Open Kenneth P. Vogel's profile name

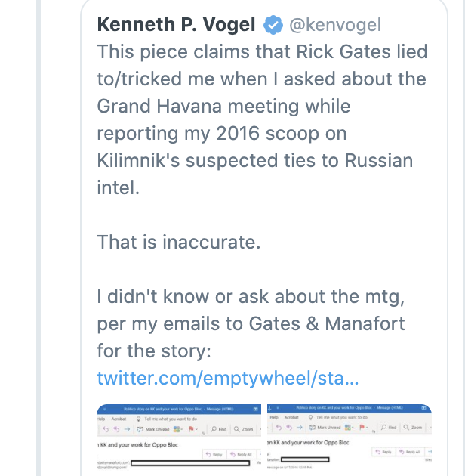(176, 25)
